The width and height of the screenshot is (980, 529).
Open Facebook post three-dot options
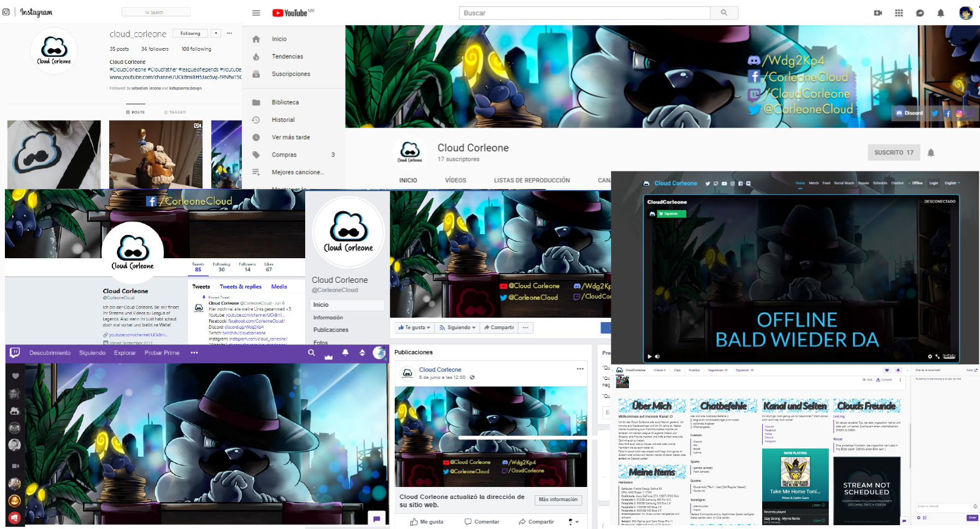(580, 369)
